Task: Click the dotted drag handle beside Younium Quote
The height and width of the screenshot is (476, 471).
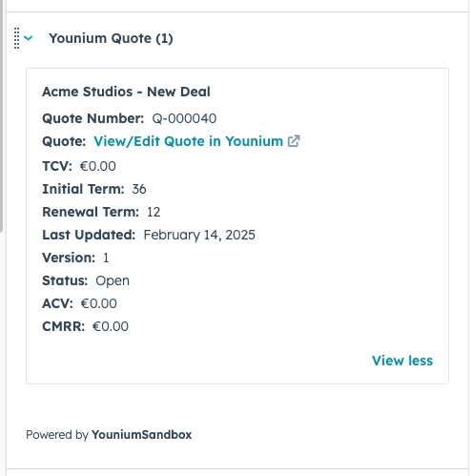Action: point(16,38)
